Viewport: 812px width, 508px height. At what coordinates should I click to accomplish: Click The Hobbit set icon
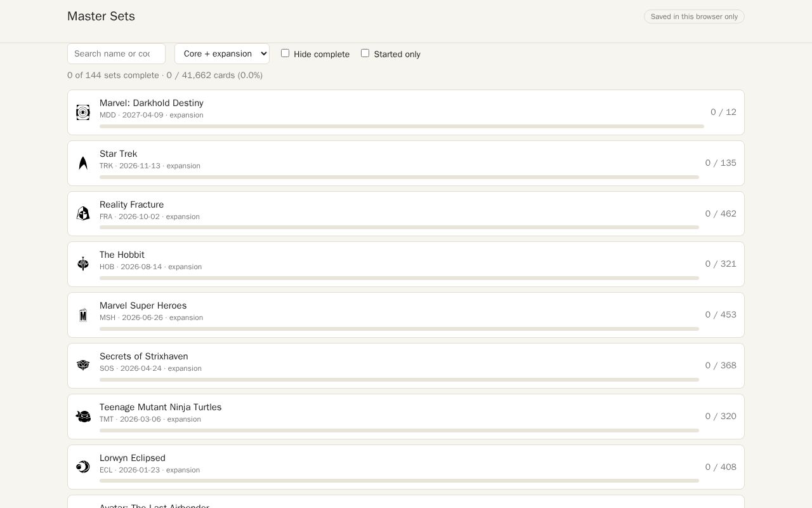click(83, 264)
